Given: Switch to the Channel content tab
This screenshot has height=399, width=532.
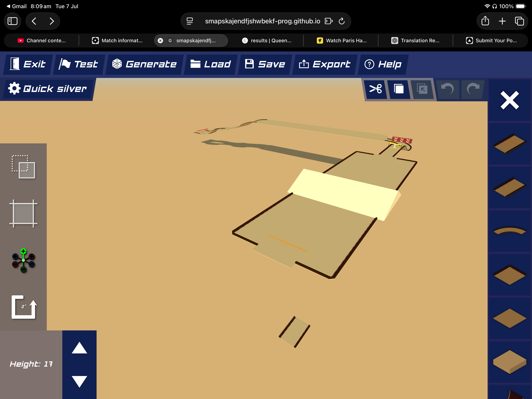Looking at the screenshot, I should coord(41,41).
